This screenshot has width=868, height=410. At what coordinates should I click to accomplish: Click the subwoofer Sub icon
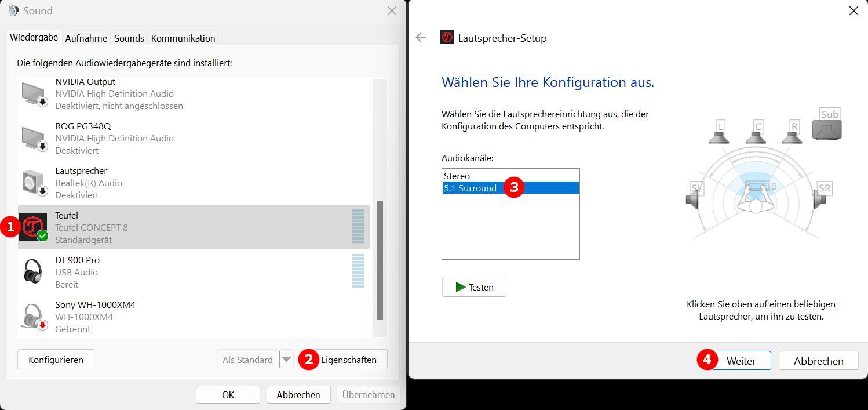827,124
